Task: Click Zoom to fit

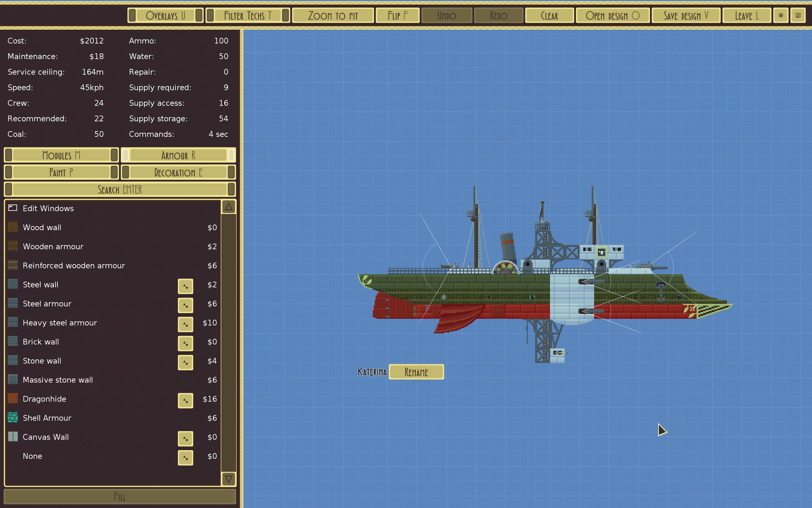Action: pyautogui.click(x=333, y=16)
